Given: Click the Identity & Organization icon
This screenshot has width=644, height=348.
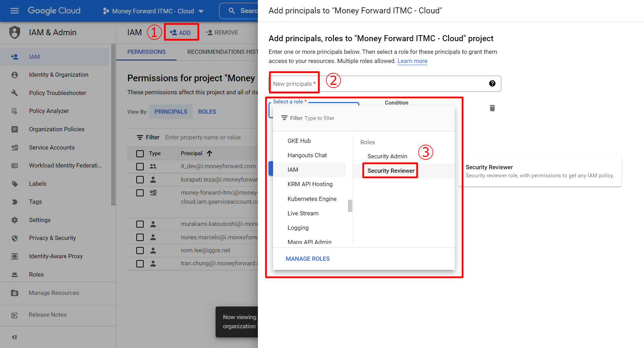Looking at the screenshot, I should (x=14, y=75).
